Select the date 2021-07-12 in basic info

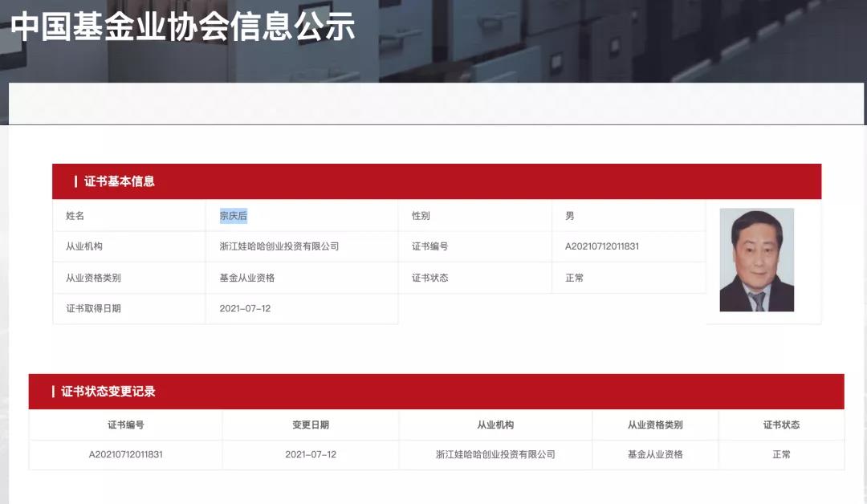(245, 309)
